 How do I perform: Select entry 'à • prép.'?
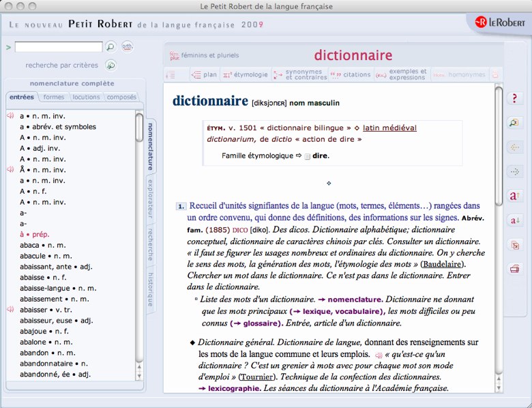coord(34,234)
